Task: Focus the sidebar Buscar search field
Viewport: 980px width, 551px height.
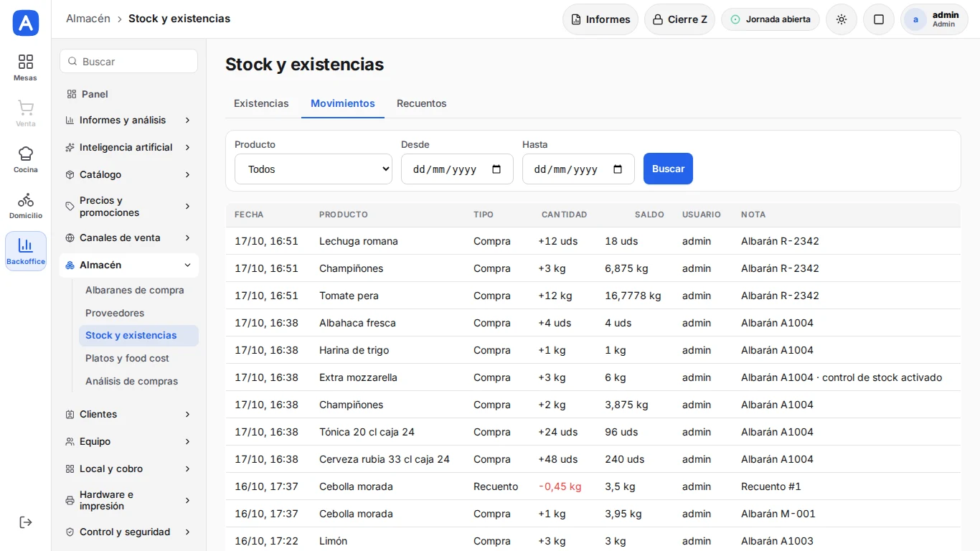Action: click(x=128, y=61)
